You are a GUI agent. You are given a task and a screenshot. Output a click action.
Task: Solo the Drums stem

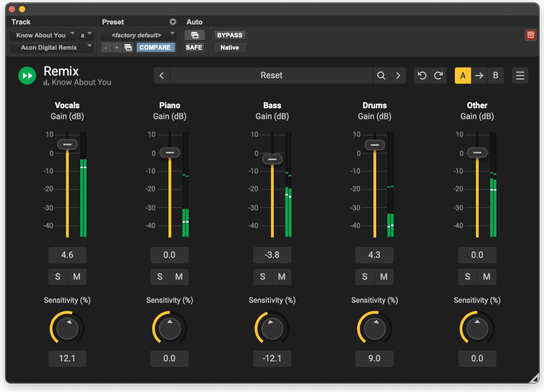pyautogui.click(x=365, y=277)
